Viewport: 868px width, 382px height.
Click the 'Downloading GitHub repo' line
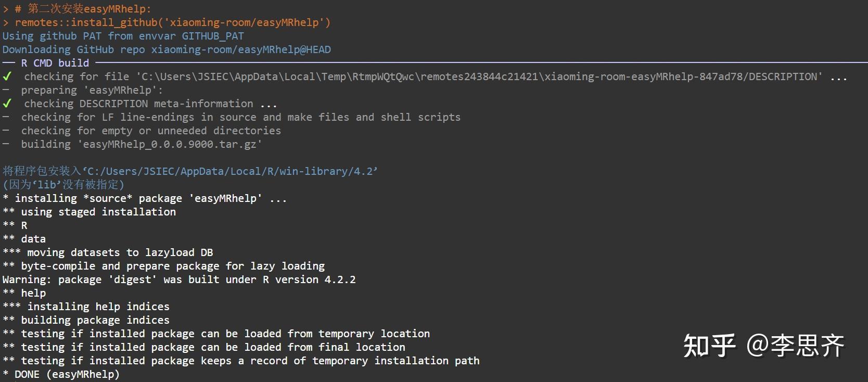coord(167,49)
